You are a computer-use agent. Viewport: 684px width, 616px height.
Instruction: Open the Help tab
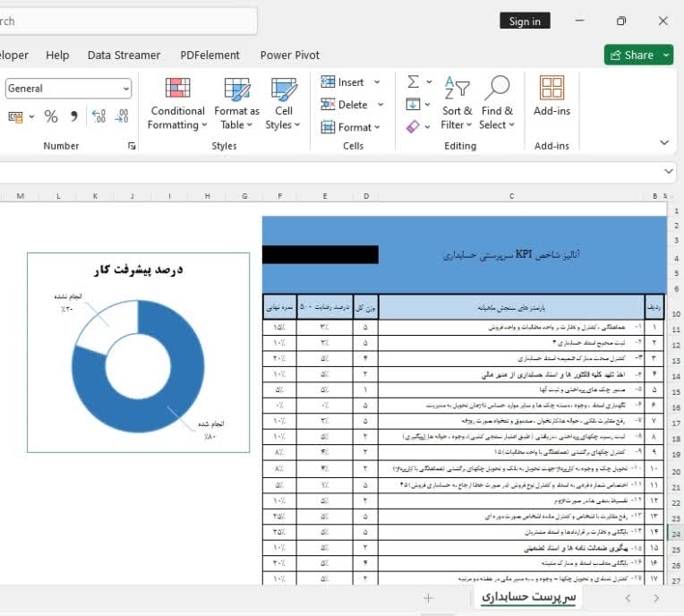57,55
